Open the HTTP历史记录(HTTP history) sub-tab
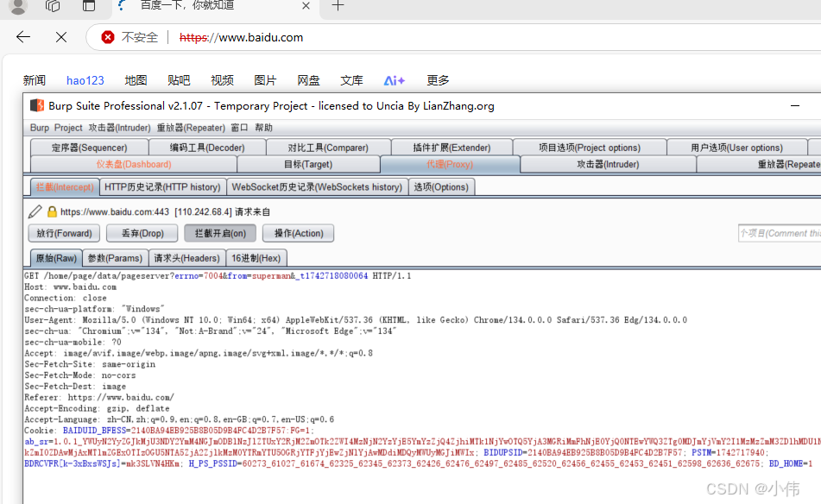Image resolution: width=821 pixels, height=504 pixels. tap(162, 186)
